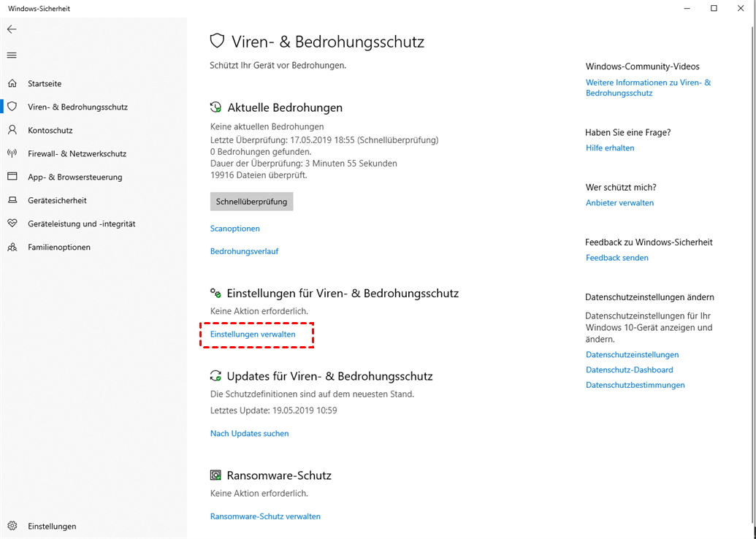Viewport: 756px width, 539px height.
Task: Click the Einstellungen gear icon at the bottom
Action: 12,526
